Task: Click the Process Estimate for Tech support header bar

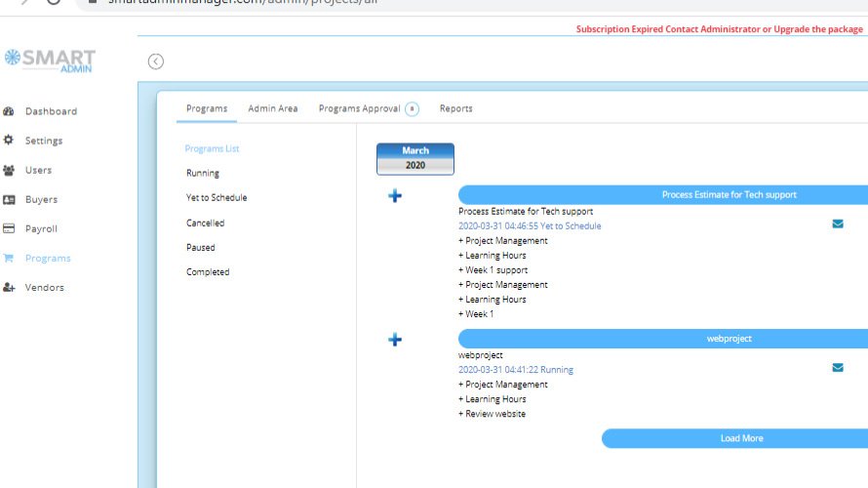Action: 663,195
